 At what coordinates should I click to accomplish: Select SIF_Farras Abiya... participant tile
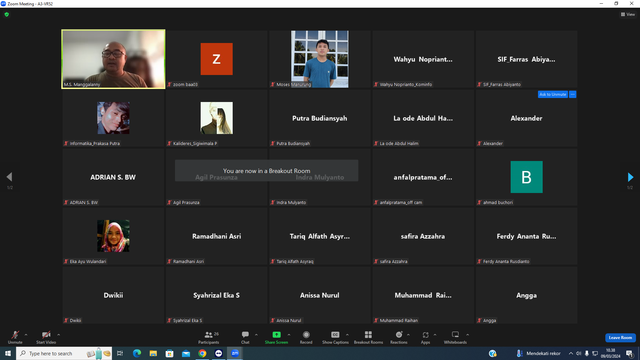(526, 59)
